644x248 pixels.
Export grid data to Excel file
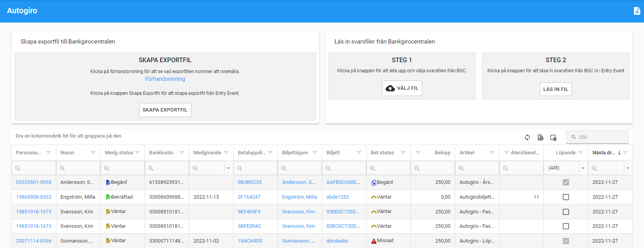tap(540, 137)
